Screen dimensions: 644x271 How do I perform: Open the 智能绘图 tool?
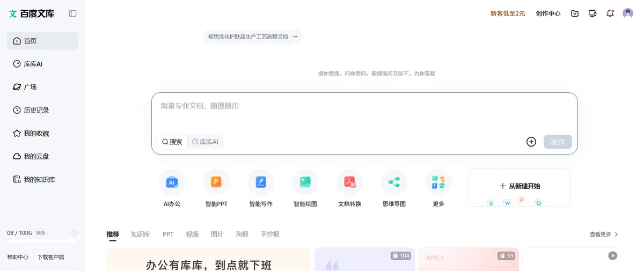pos(305,188)
